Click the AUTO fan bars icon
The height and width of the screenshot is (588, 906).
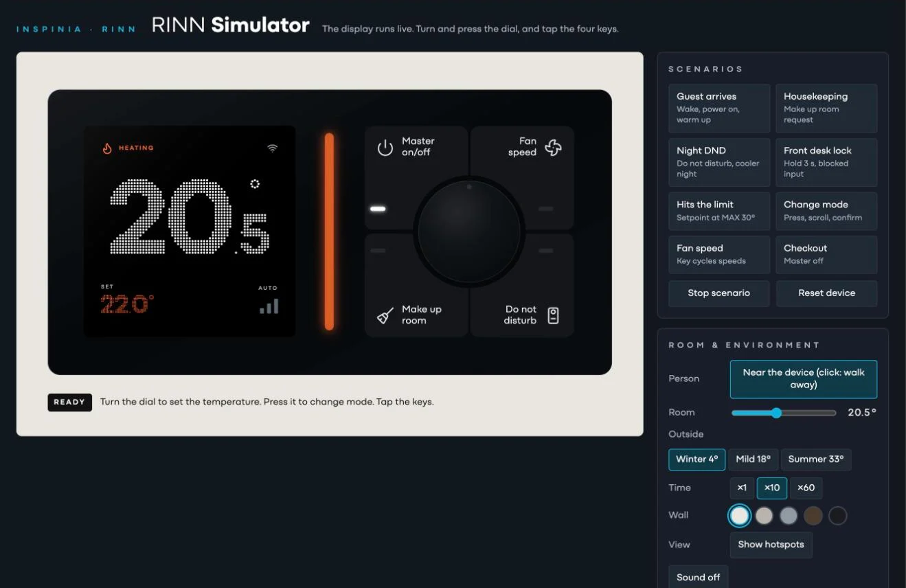(269, 306)
